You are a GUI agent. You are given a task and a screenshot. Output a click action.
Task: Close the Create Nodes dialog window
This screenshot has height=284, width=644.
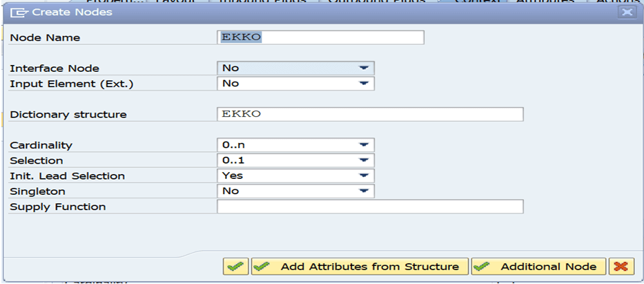click(627, 12)
